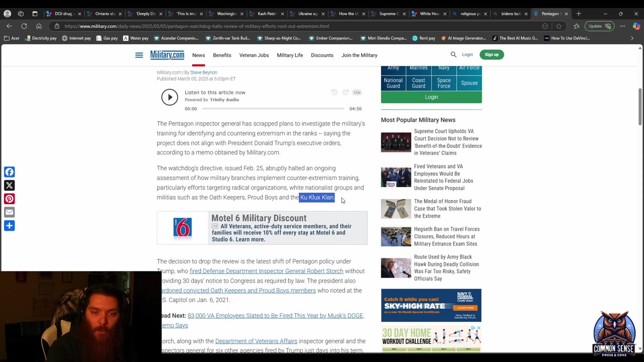Launch the Copilot sidebar
Screen dimensions: 644x362
point(636,26)
